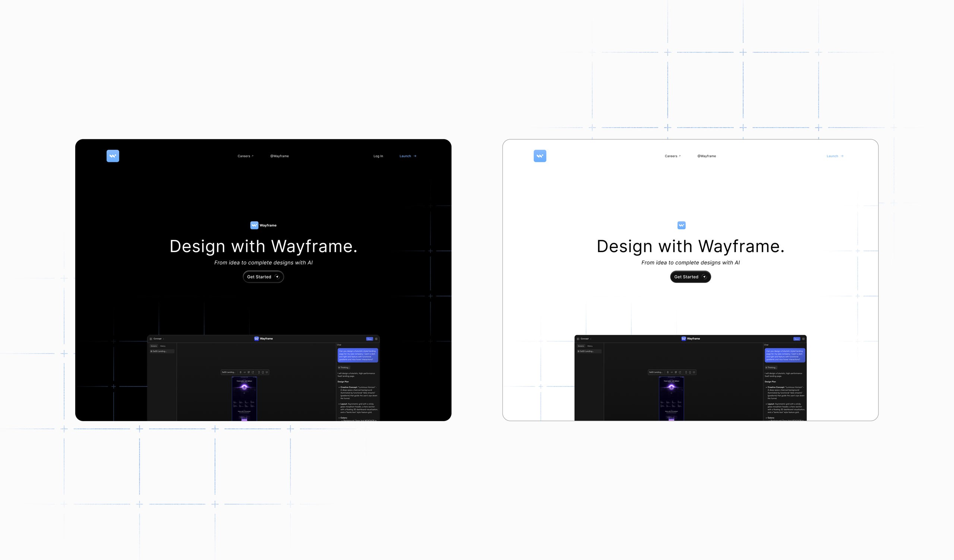Click the Log In link in dark navbar
This screenshot has width=954, height=560.
pos(378,156)
